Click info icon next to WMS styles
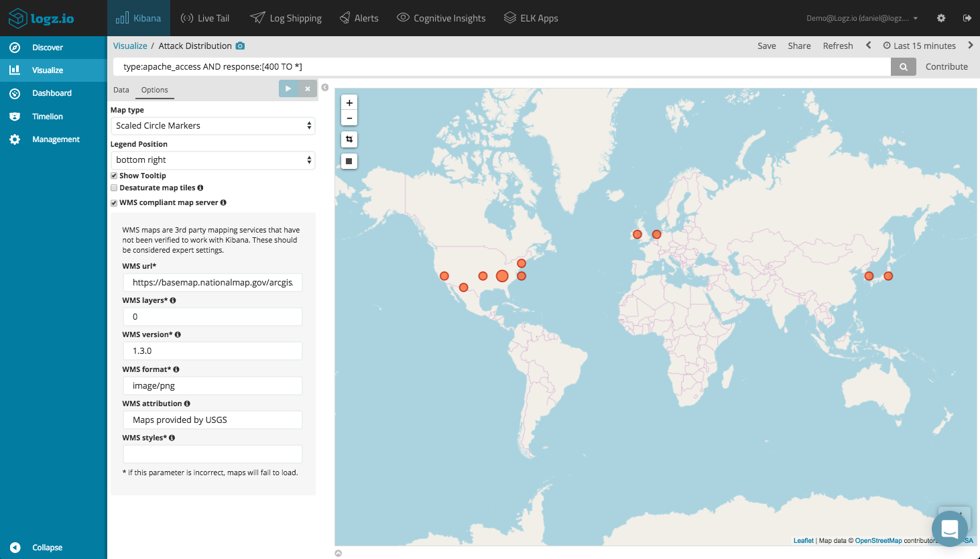The width and height of the screenshot is (980, 559). [172, 438]
